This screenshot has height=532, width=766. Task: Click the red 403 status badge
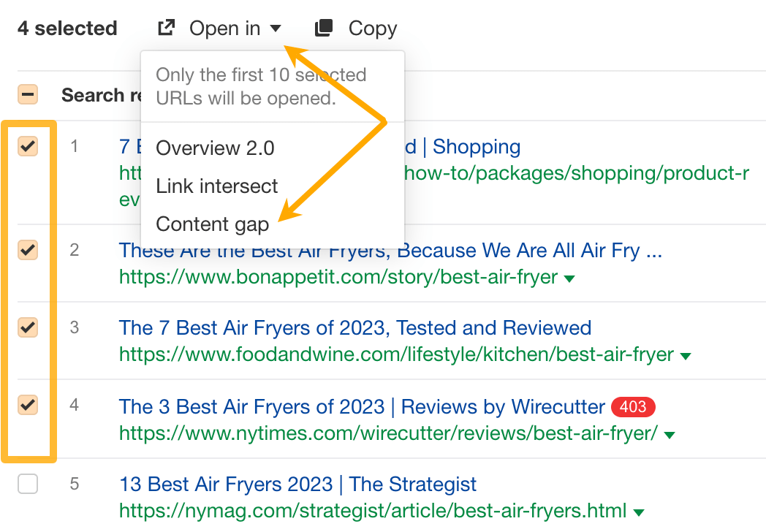pyautogui.click(x=632, y=407)
